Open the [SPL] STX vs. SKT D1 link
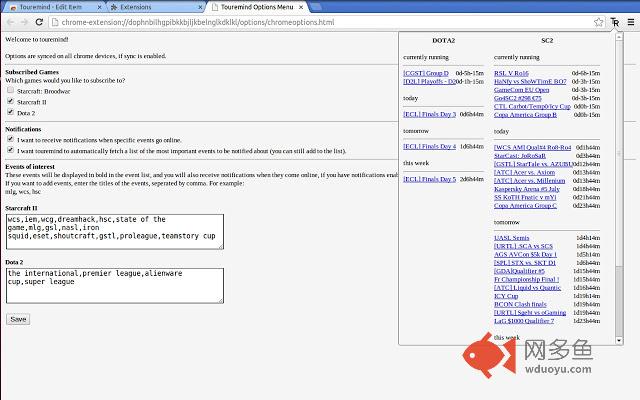The image size is (640, 400). tap(525, 262)
